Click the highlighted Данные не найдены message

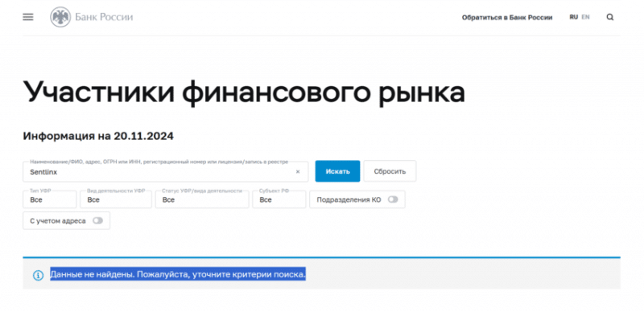[x=178, y=274]
